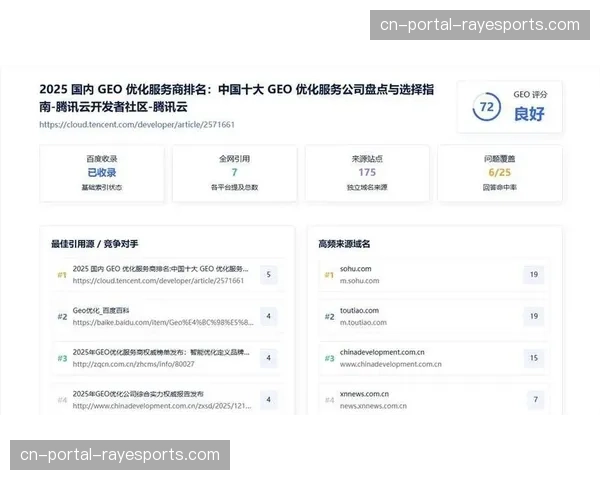Click the #2 rank marker beside Geo优化_百度百科

click(x=62, y=317)
